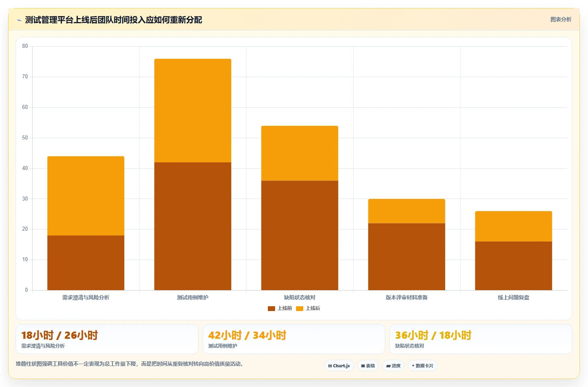The height and width of the screenshot is (387, 588).
Task: Toggle the 上线前 legend item
Action: pos(280,308)
